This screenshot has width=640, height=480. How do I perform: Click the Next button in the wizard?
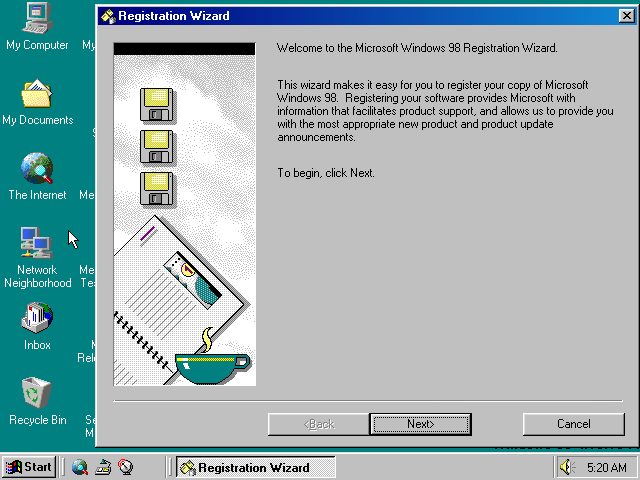[x=420, y=424]
